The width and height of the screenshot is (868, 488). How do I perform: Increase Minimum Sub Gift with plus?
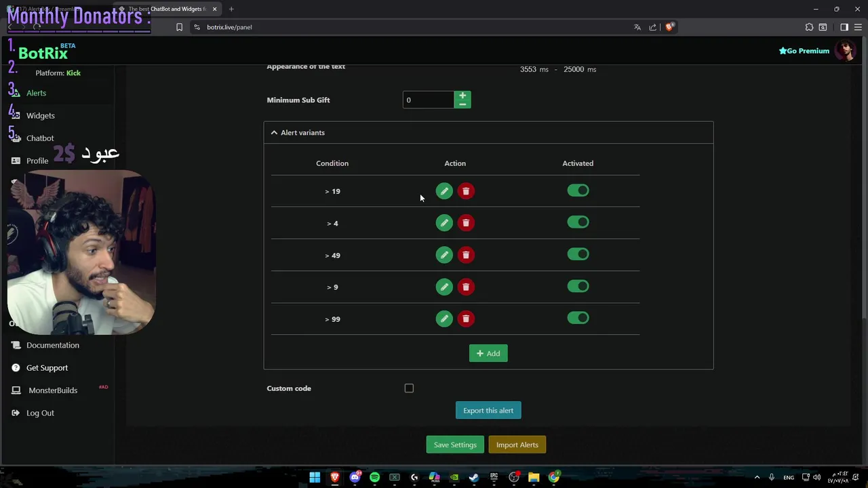coord(462,96)
